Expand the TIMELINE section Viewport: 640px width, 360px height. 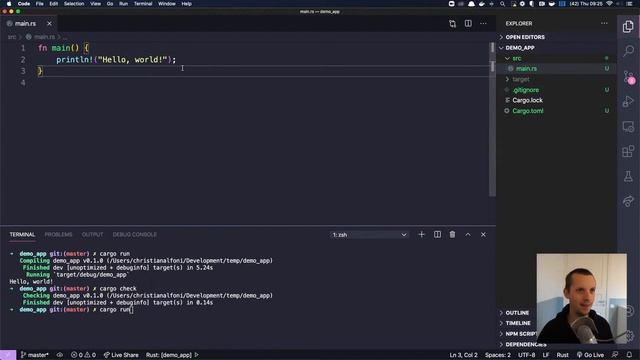[517, 323]
